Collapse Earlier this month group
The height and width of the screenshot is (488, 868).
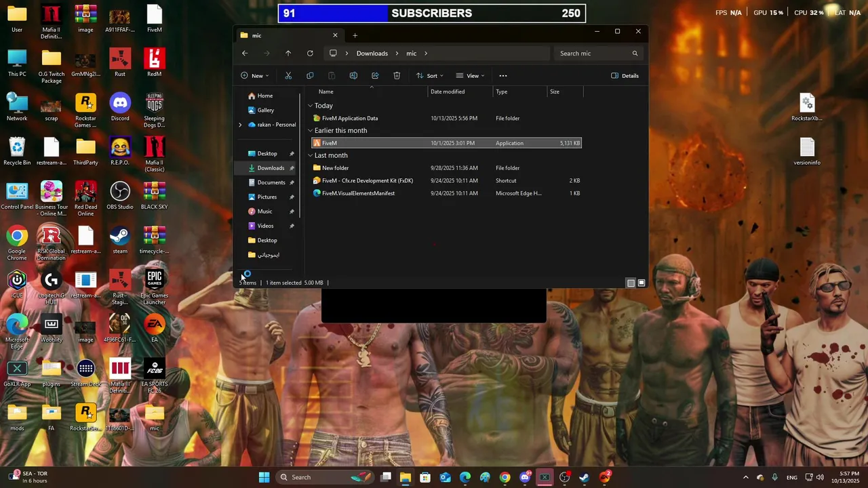pyautogui.click(x=310, y=131)
